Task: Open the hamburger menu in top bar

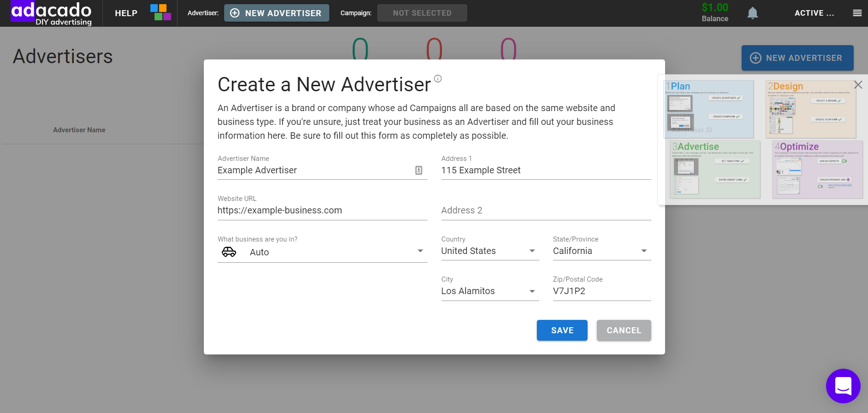Action: tap(857, 13)
